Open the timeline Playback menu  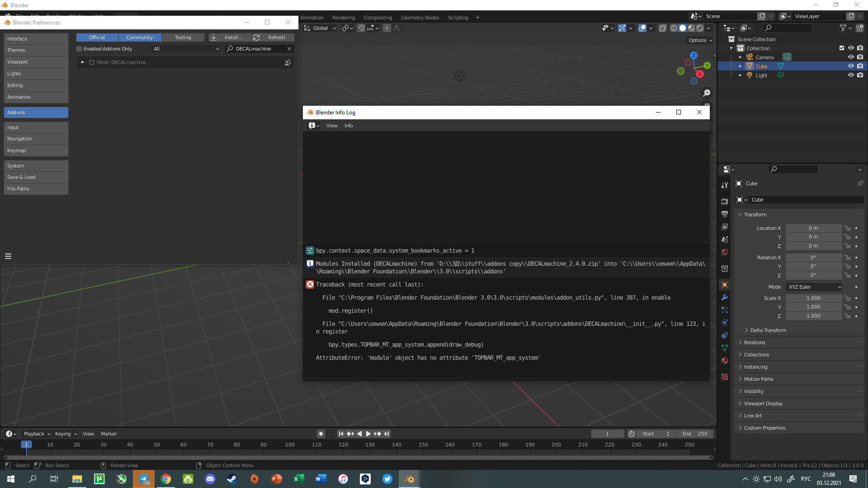37,434
